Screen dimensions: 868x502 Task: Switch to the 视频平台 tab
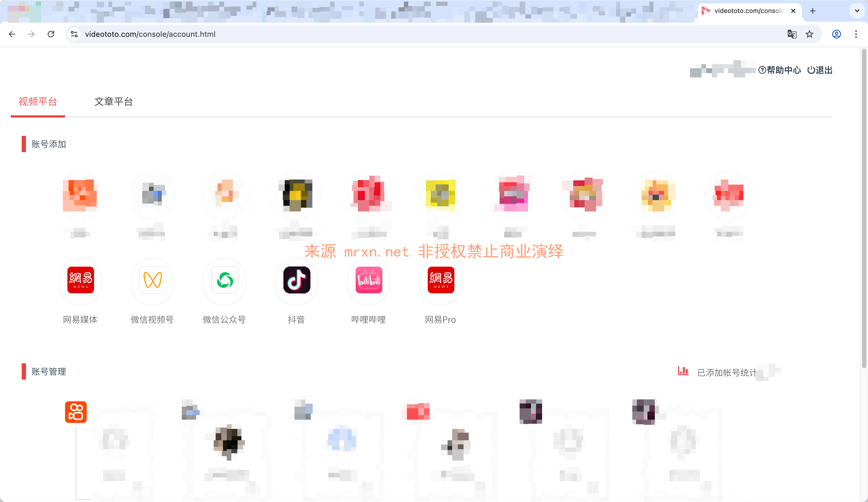(38, 102)
